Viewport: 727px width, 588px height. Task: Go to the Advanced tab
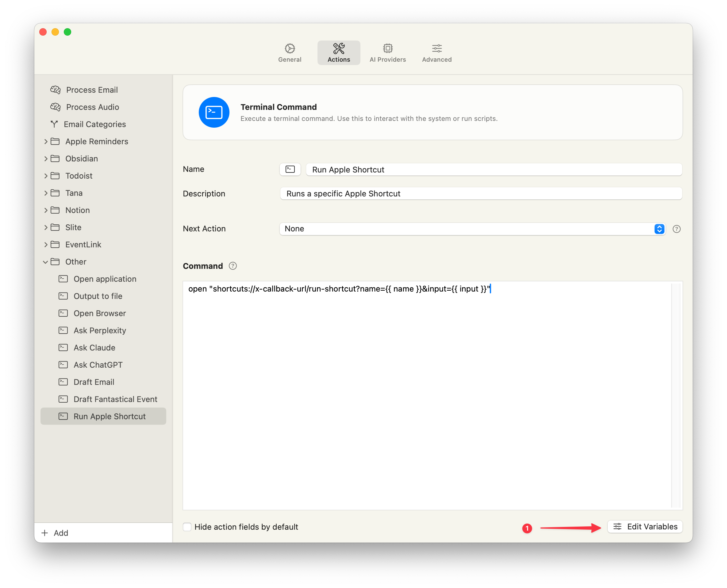437,53
